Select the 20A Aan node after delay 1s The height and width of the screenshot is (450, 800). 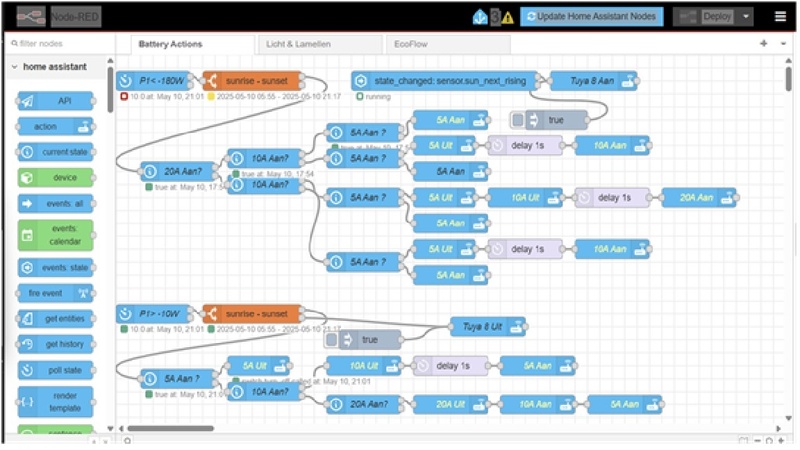coord(700,197)
